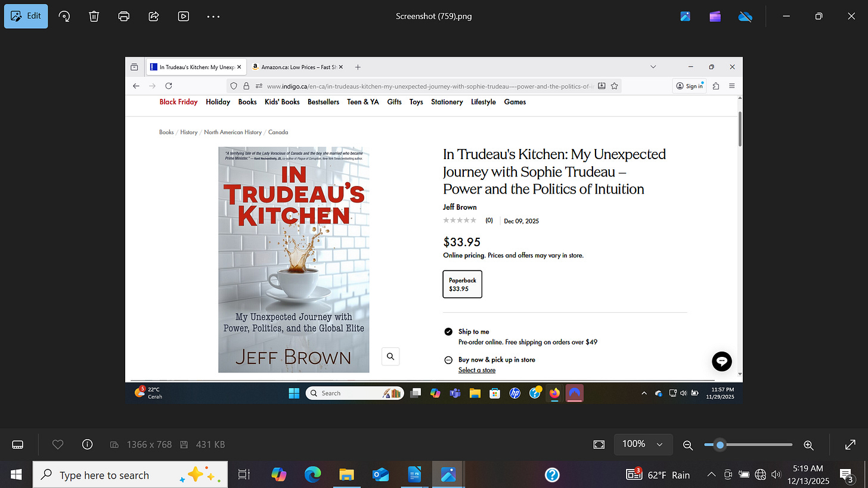Select Buy now & pick up in store radio
868x488 pixels.
click(448, 360)
